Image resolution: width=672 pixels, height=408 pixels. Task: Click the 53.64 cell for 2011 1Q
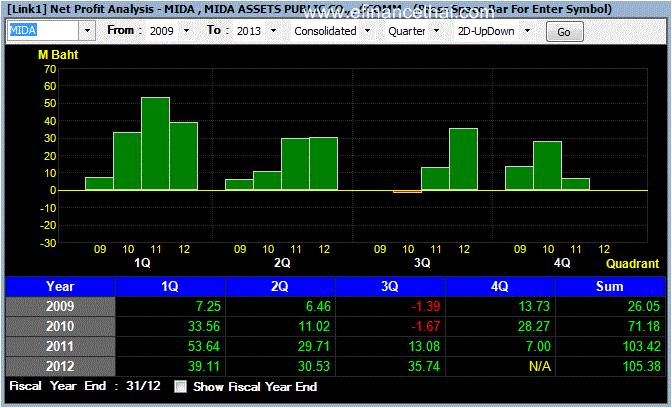170,346
